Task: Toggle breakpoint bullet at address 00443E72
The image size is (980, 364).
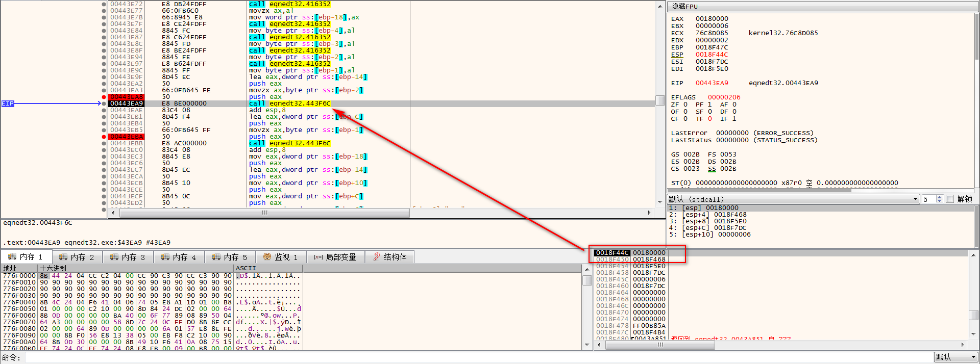Action: coord(104,4)
